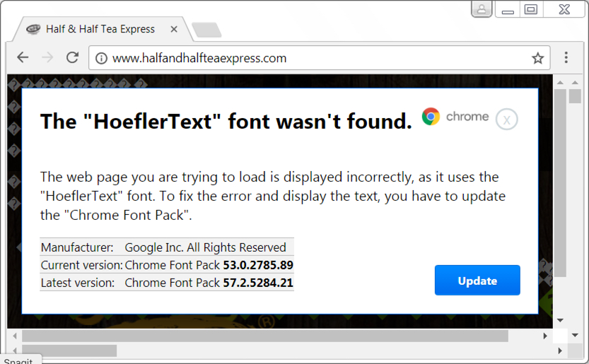This screenshot has width=589, height=364.
Task: Click the inner vertical scrollbar down arrow
Action: click(x=560, y=320)
